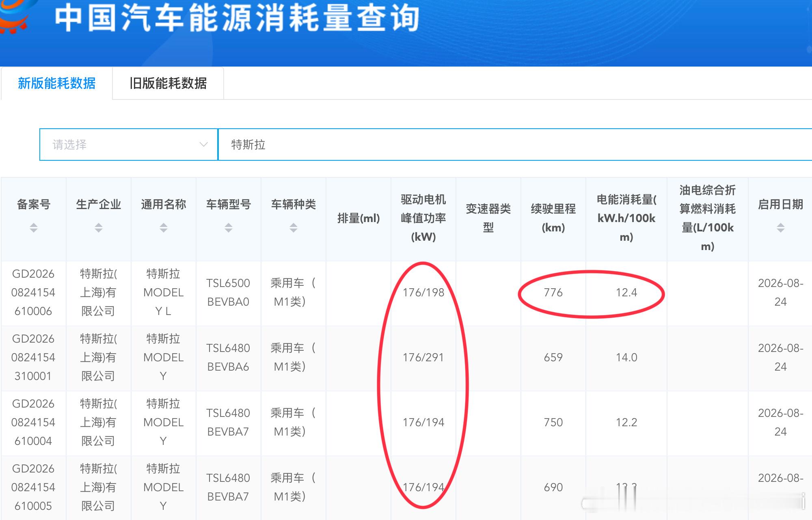
Task: Click the date 2026-08-24 in the 750 km row
Action: (x=781, y=423)
